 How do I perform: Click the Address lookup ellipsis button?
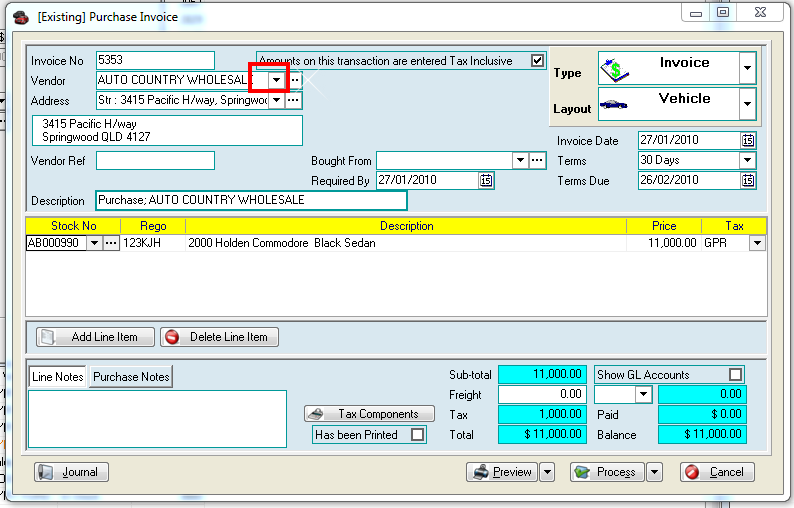(x=293, y=100)
